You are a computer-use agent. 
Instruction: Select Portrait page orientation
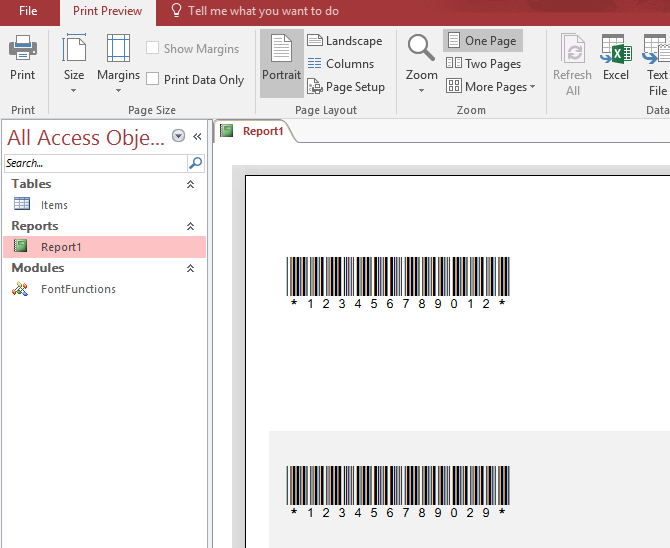click(x=282, y=63)
